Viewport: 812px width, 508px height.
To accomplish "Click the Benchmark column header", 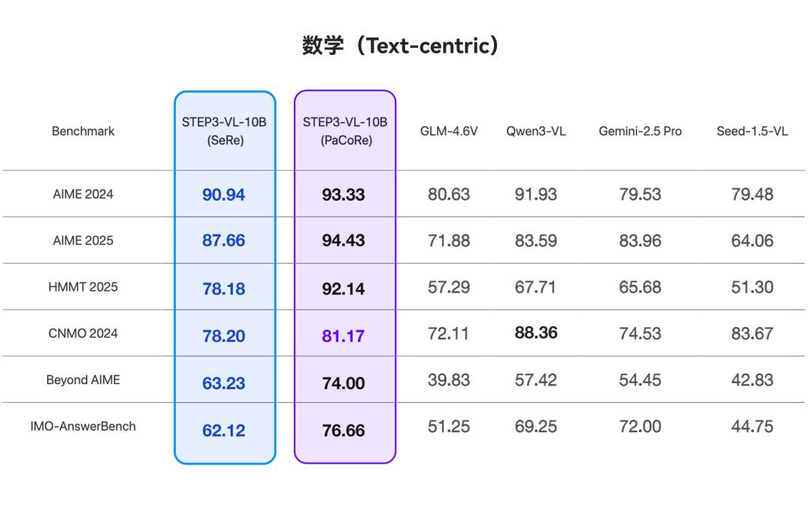I will tap(83, 131).
